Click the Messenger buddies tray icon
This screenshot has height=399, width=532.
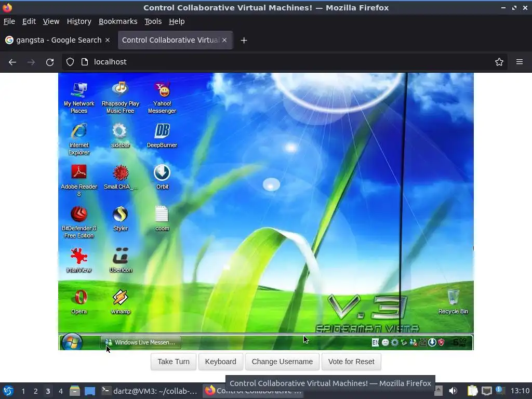coord(413,343)
